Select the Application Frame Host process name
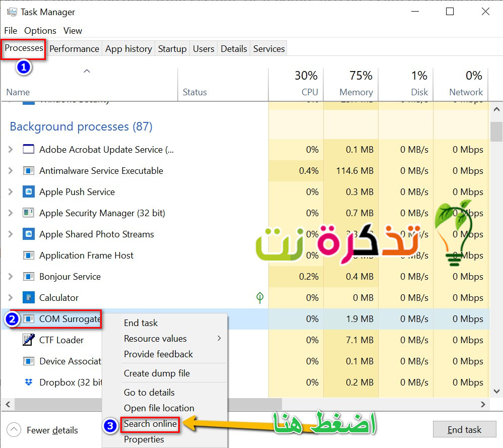Viewport: 503px width, 448px height. [x=86, y=255]
